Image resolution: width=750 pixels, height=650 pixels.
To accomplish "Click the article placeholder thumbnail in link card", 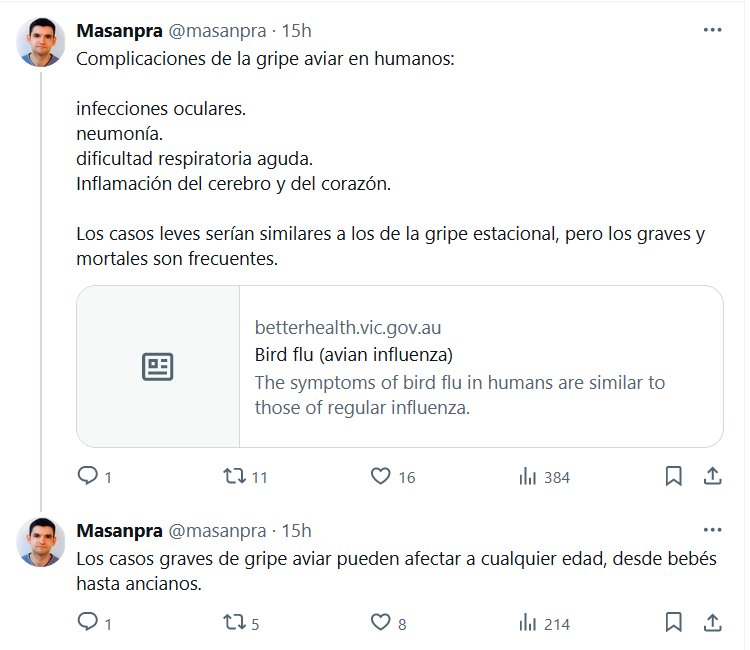I will click(x=158, y=367).
